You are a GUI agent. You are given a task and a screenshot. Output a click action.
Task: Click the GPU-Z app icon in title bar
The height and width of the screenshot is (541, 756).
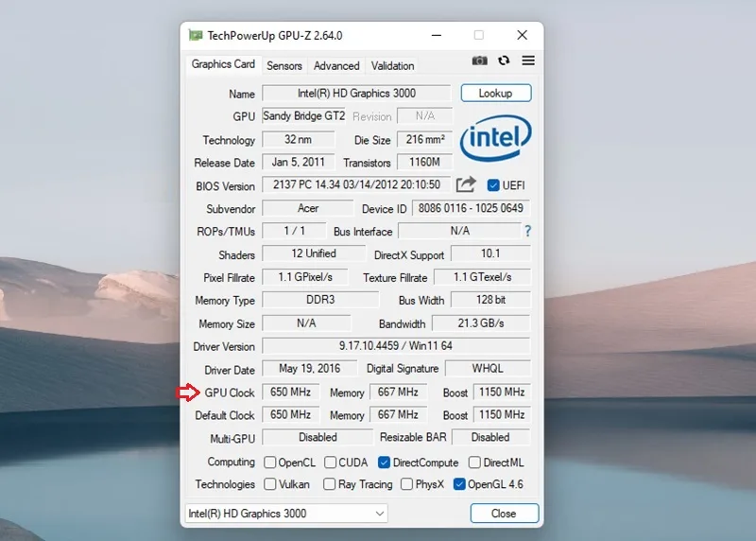point(196,35)
